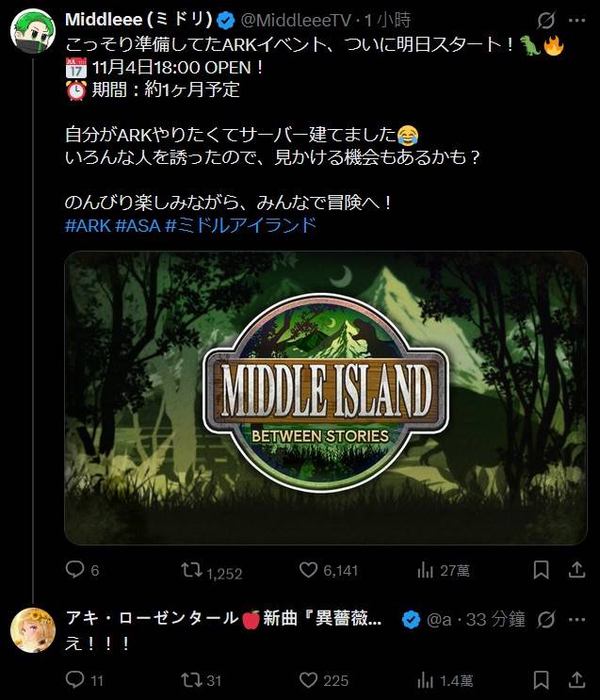
Task: Open the #ARK hashtag link
Action: click(x=88, y=225)
